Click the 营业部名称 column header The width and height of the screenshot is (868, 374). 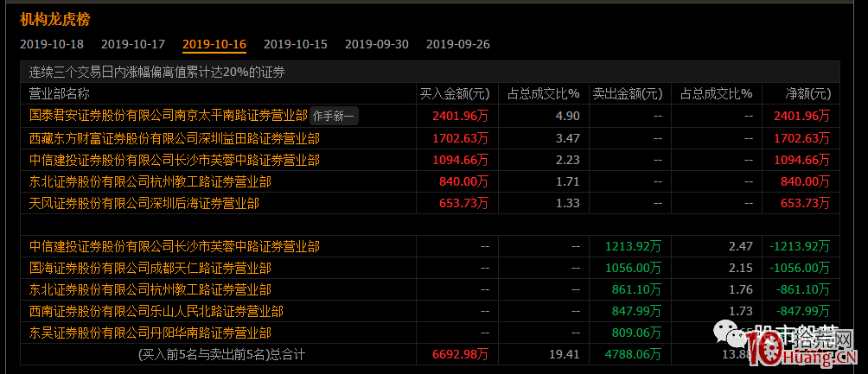click(60, 93)
